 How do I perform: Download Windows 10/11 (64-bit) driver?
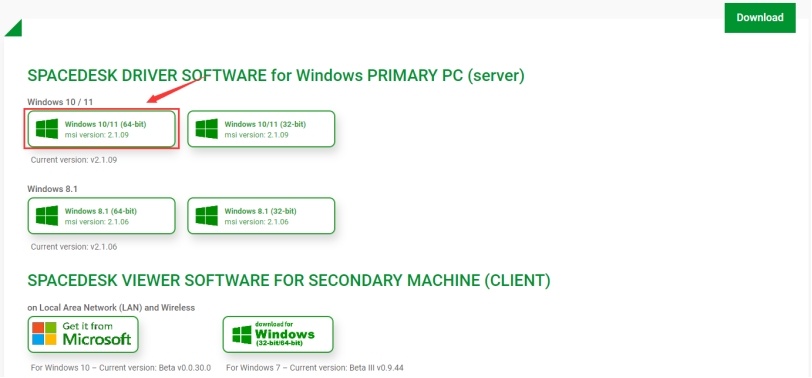click(x=102, y=129)
